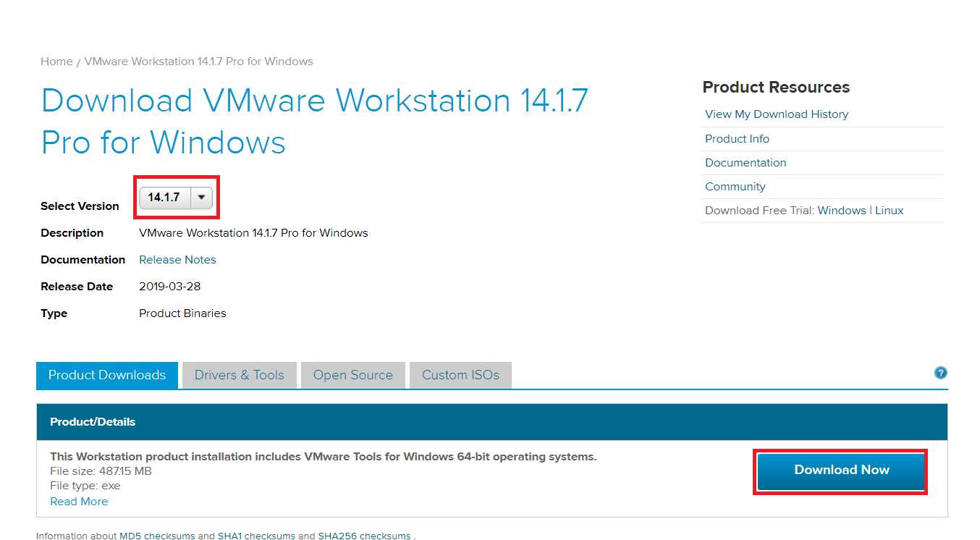Open the MD5 checksums link
Image resolution: width=980 pixels, height=540 pixels.
coord(157,536)
